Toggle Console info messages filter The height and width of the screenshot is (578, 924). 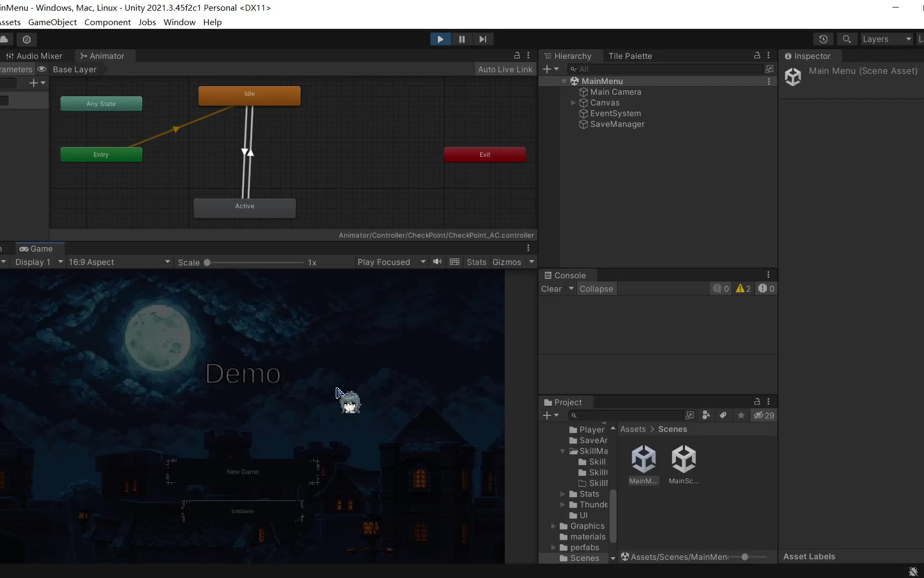tap(721, 288)
